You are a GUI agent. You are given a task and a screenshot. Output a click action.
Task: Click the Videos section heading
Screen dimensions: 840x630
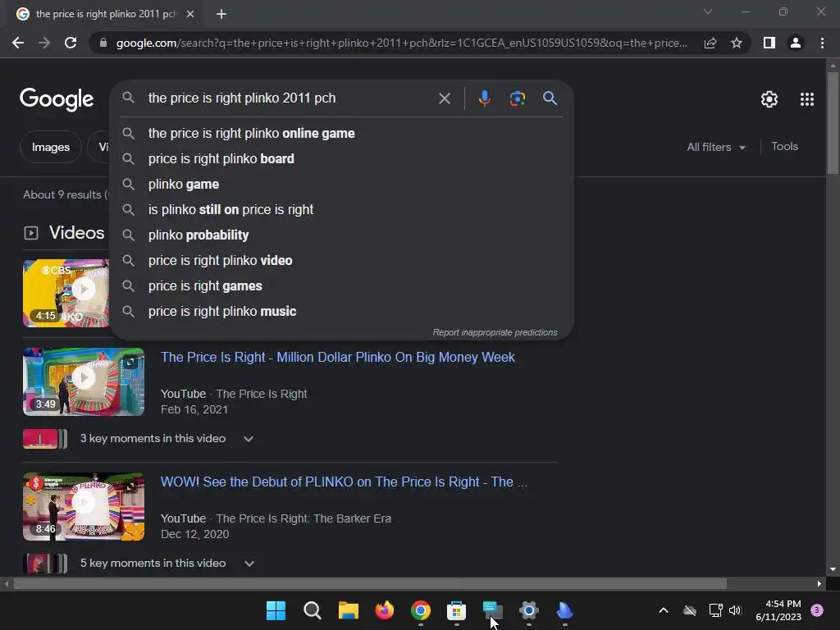(76, 232)
